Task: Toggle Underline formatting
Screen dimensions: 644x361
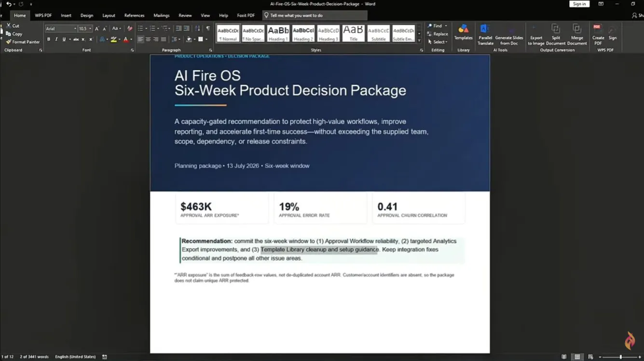Action: (64, 39)
